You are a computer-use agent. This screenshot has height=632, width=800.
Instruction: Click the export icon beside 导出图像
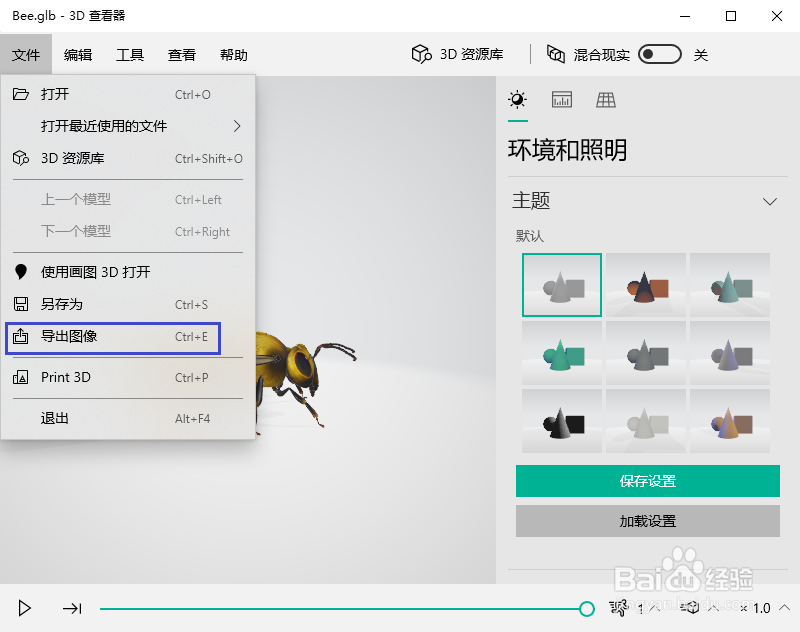pyautogui.click(x=20, y=336)
